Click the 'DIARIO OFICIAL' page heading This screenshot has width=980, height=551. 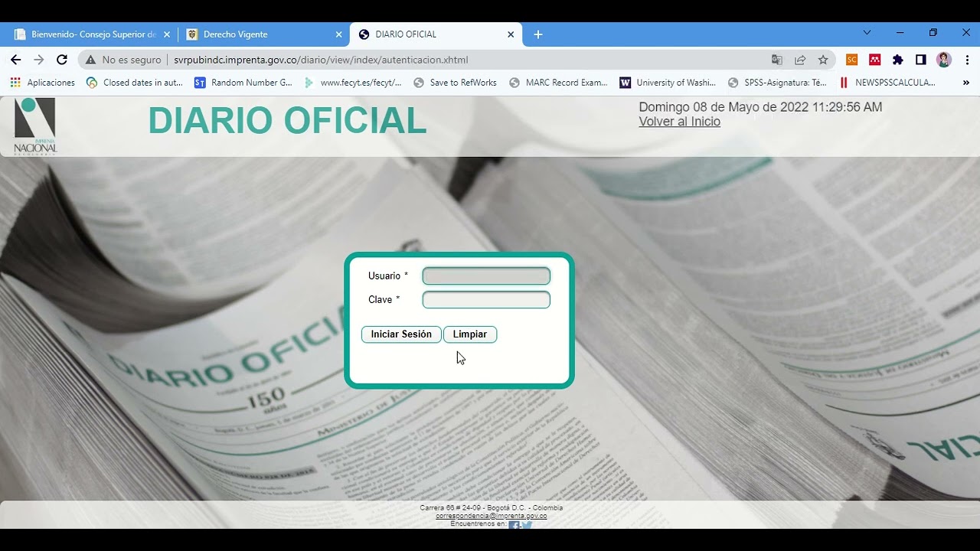tap(287, 121)
